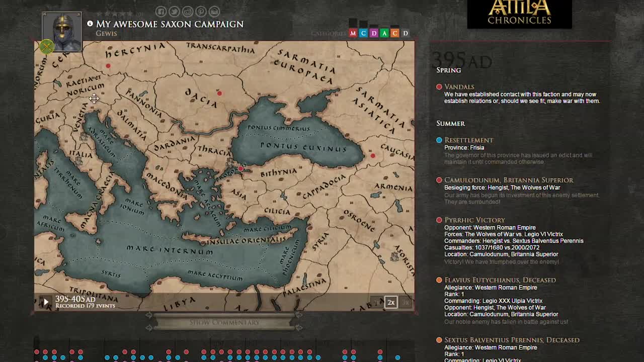Expand the Show Commentary panel
This screenshot has width=644, height=362.
tap(224, 322)
